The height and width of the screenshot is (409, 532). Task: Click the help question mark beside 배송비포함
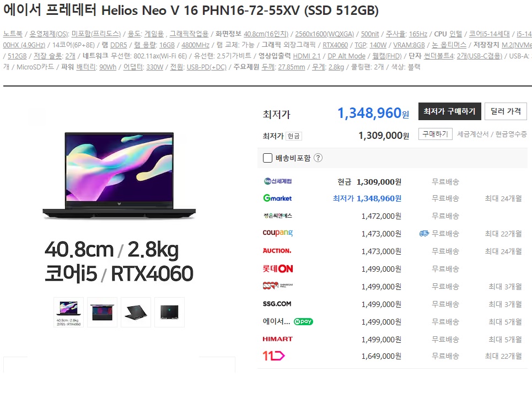[318, 158]
